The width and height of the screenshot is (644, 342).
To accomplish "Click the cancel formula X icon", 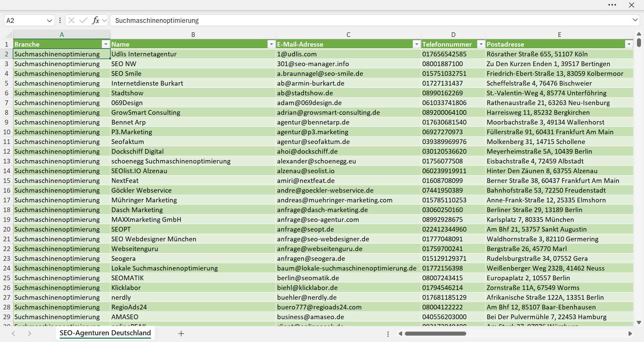I will point(71,20).
